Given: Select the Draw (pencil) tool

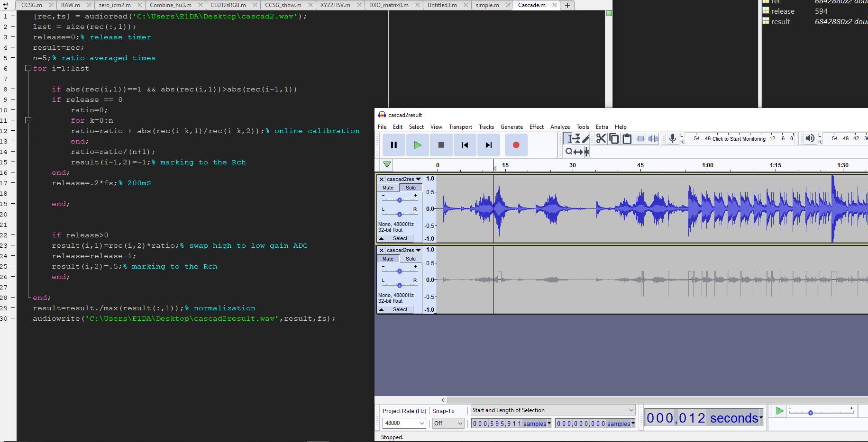Looking at the screenshot, I should (x=586, y=138).
